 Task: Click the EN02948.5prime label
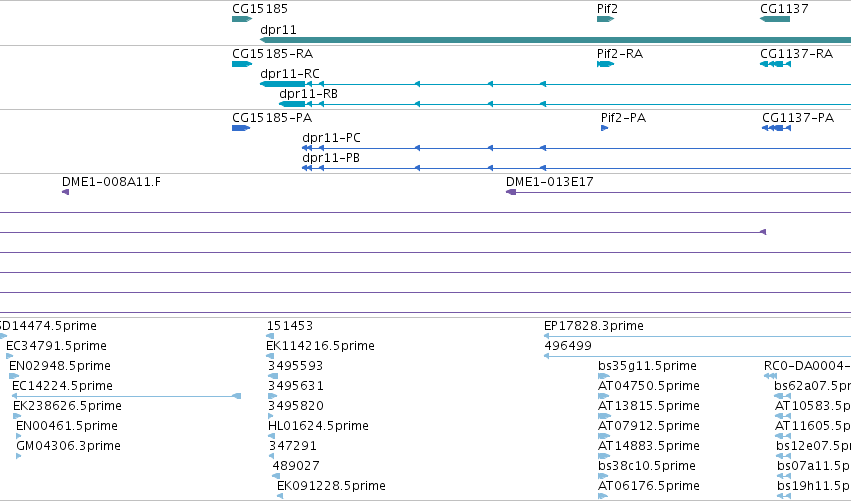[60, 366]
